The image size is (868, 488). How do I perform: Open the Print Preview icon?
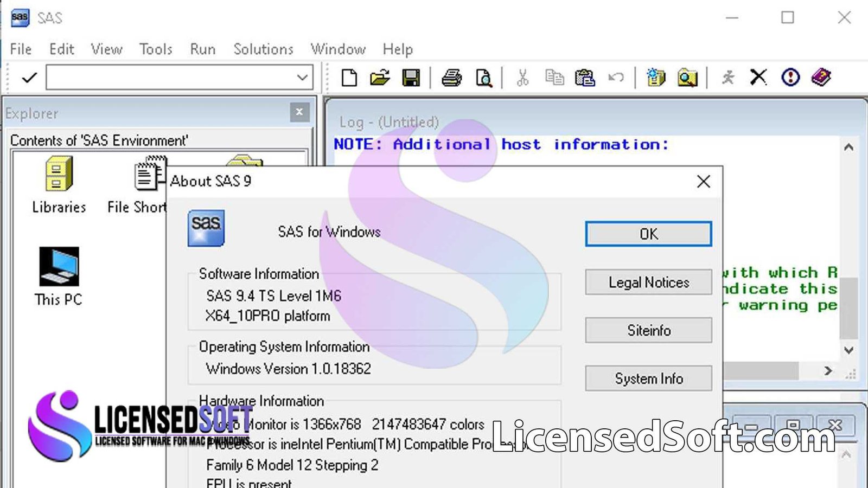point(484,77)
